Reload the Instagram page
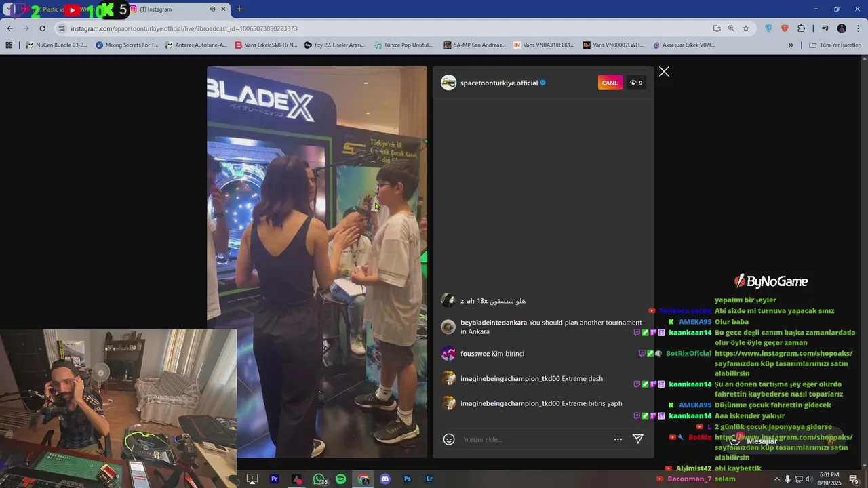Image resolution: width=868 pixels, height=488 pixels. [x=42, y=28]
